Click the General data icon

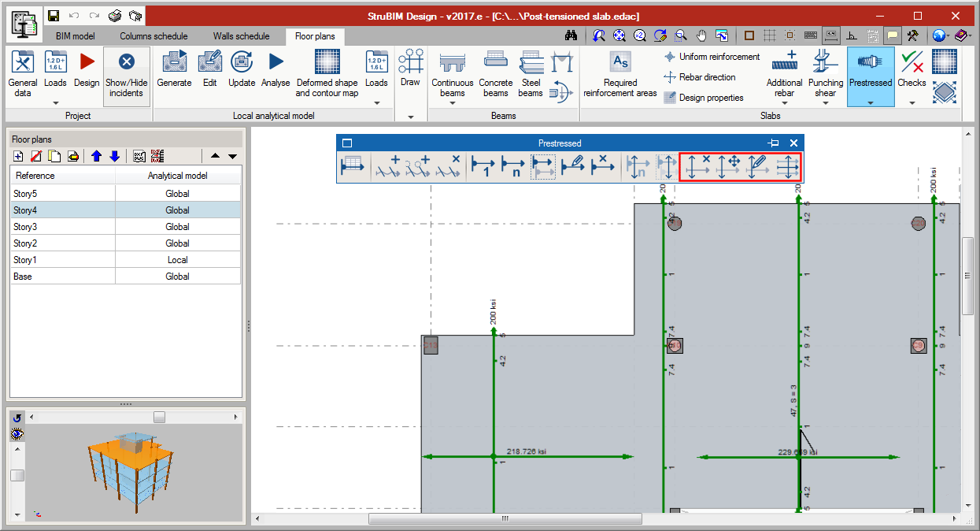click(x=23, y=62)
